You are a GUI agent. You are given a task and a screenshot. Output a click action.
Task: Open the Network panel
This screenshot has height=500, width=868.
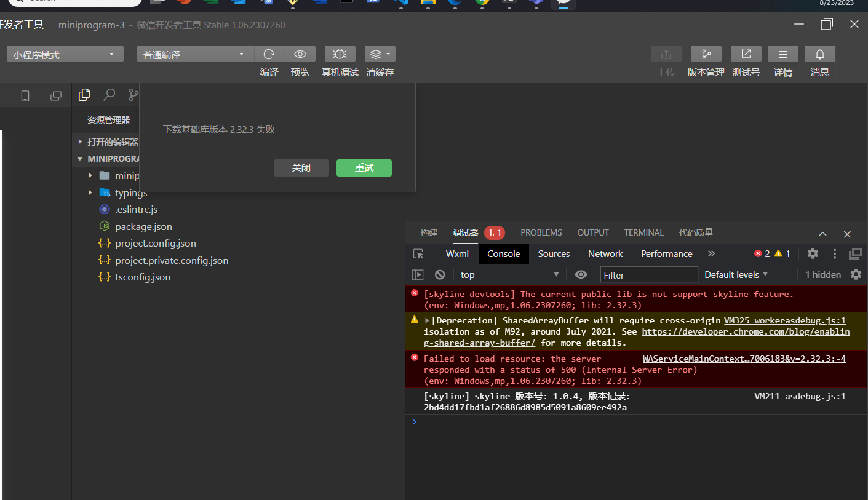point(605,253)
